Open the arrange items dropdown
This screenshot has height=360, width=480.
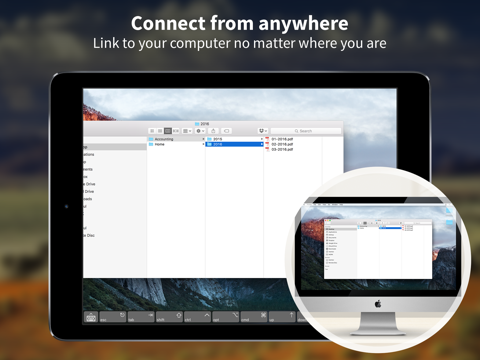187,131
